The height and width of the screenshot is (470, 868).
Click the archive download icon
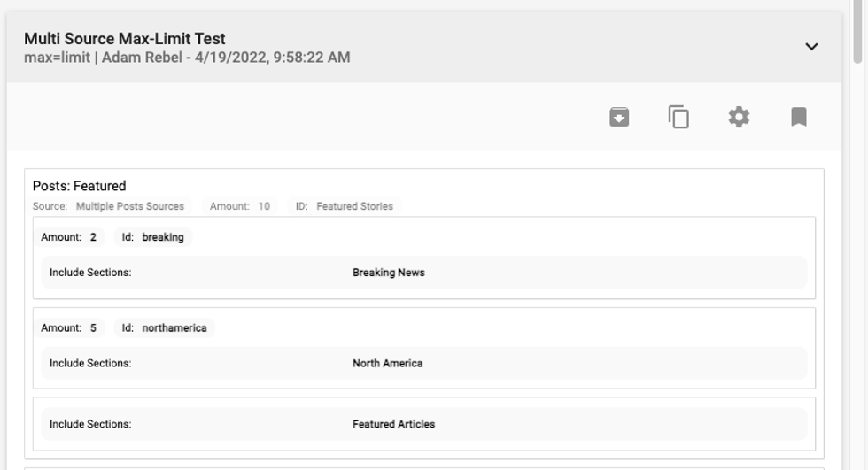point(619,117)
